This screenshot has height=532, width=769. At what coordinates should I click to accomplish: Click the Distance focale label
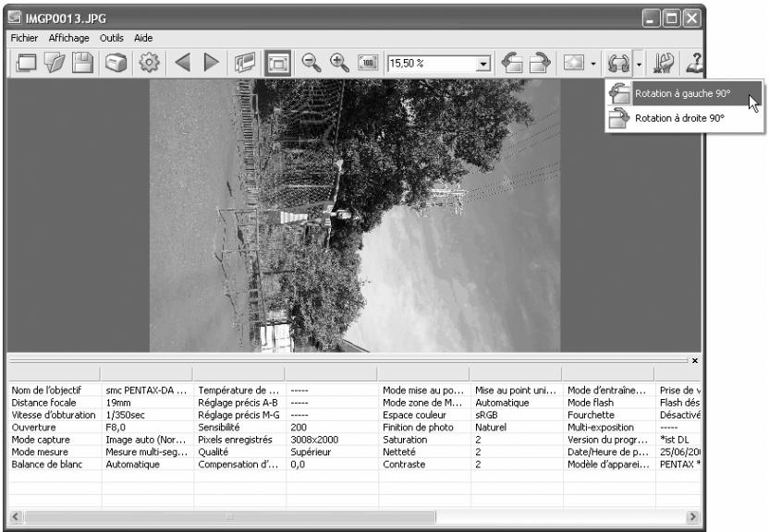click(43, 403)
